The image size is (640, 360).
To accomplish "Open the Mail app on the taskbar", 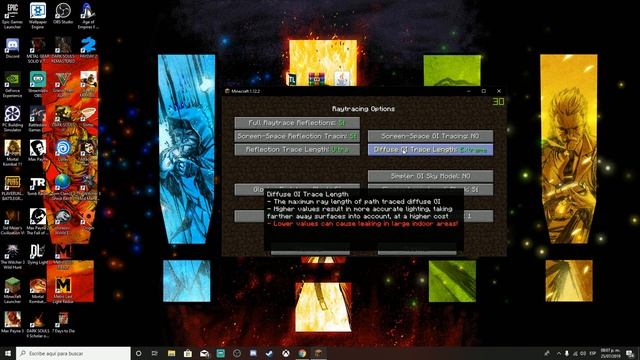I will [204, 353].
